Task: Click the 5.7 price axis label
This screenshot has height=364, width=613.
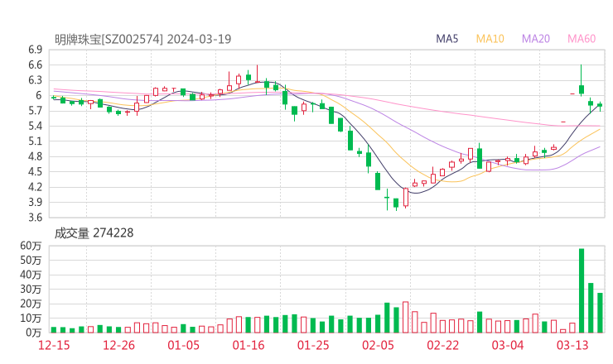Action: tap(35, 111)
